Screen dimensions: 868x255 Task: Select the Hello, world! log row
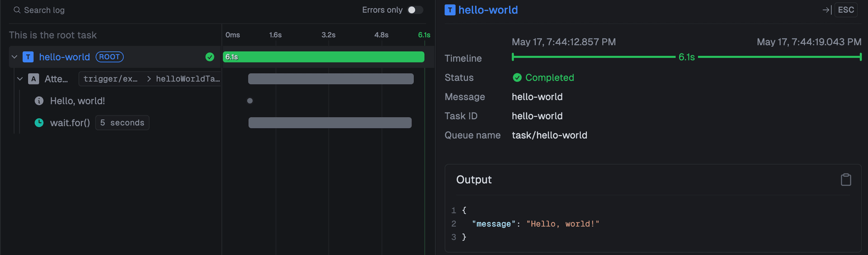pos(77,101)
